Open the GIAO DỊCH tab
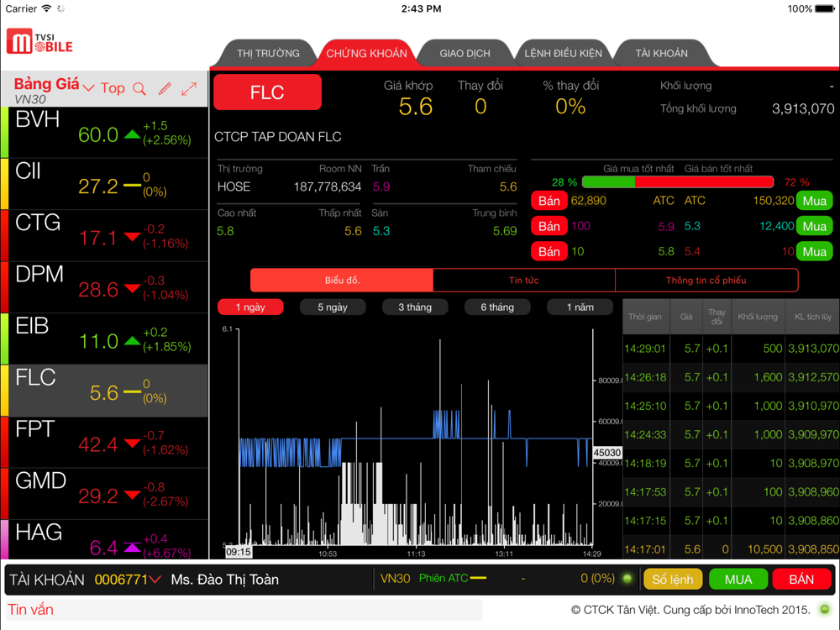Screen dimensions: 840x630 [465, 53]
